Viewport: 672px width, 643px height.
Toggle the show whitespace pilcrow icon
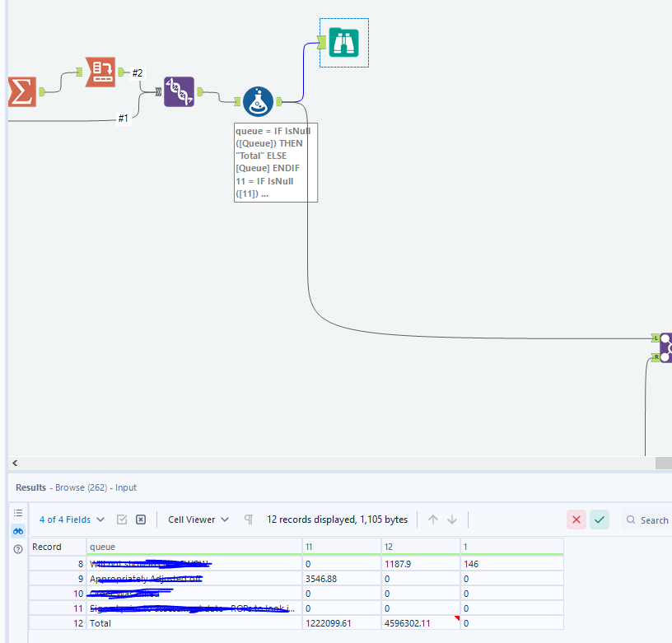249,520
